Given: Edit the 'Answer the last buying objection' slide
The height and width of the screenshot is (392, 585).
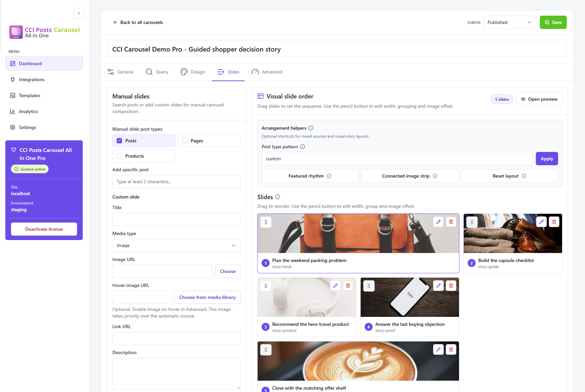Looking at the screenshot, I should (x=438, y=286).
